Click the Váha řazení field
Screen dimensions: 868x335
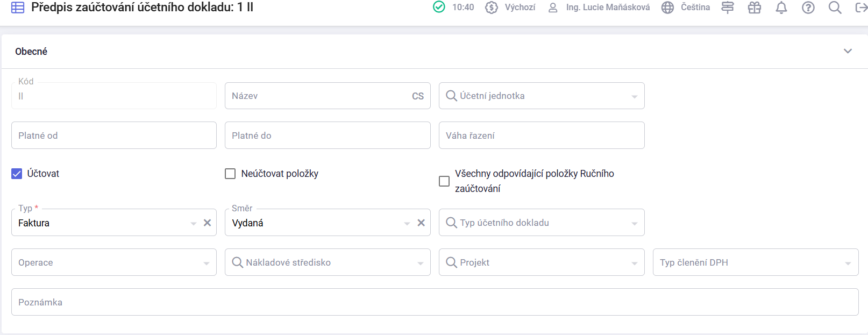(x=542, y=136)
